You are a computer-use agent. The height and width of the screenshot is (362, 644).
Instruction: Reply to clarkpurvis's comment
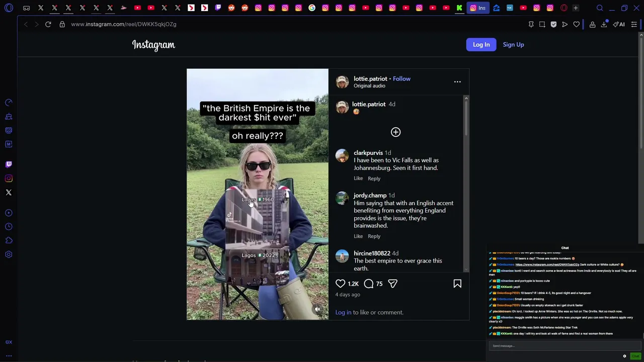[374, 178]
